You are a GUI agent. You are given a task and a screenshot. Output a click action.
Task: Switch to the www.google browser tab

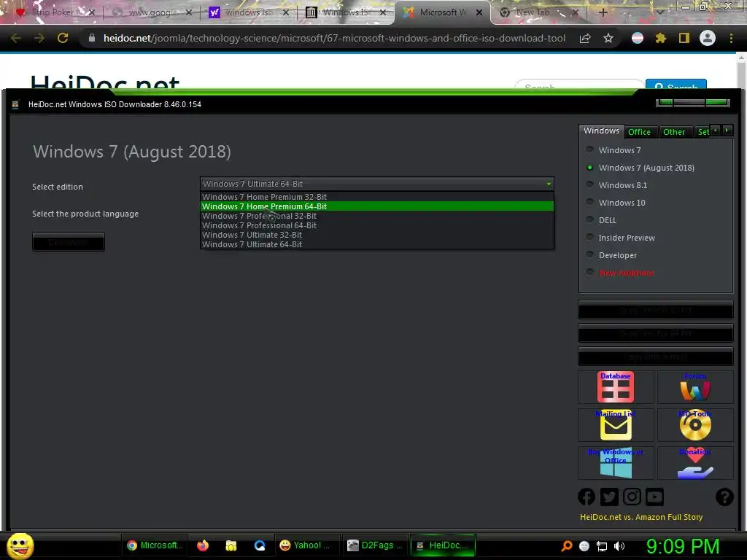click(x=152, y=12)
